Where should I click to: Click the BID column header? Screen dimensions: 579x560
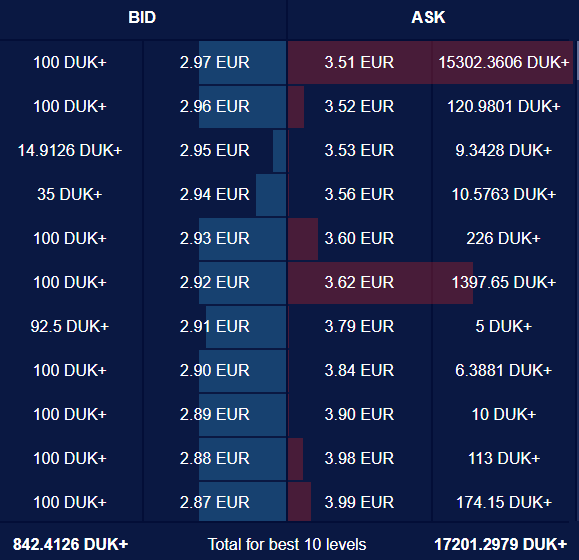142,17
